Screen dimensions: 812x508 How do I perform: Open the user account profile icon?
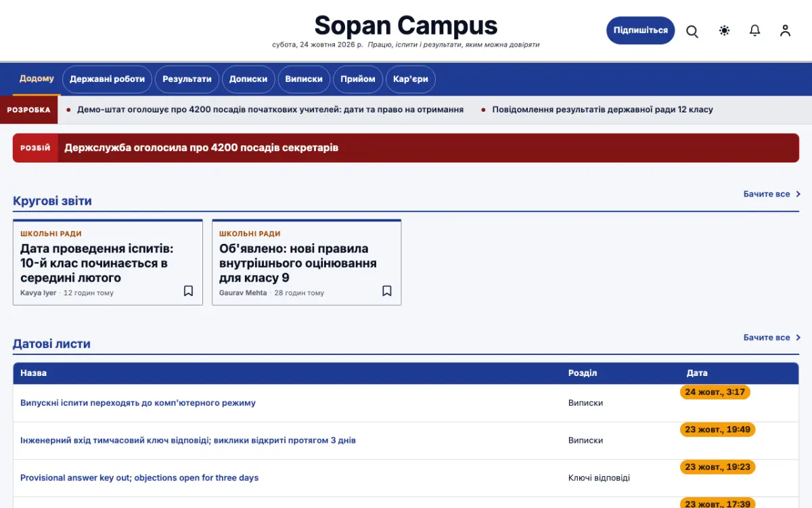click(x=785, y=30)
